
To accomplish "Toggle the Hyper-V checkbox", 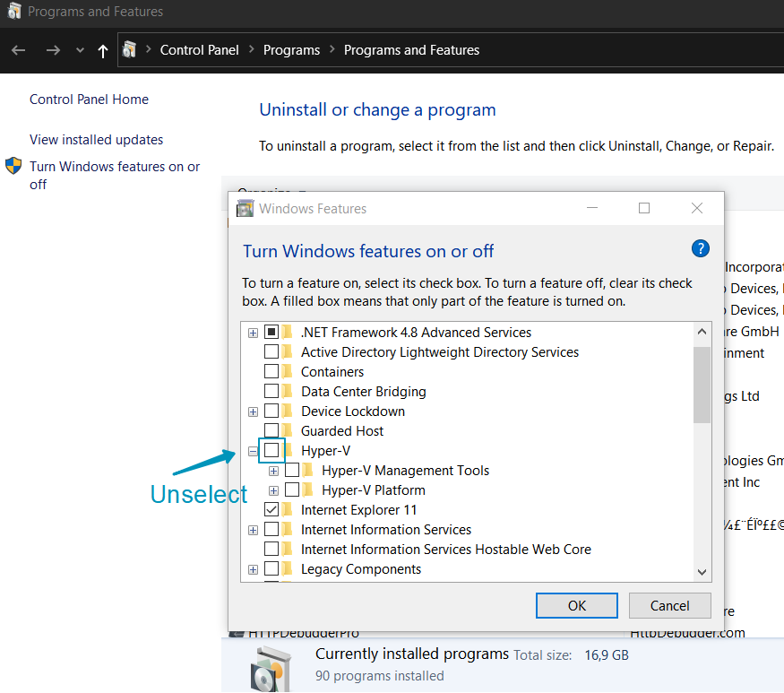I will tap(271, 450).
